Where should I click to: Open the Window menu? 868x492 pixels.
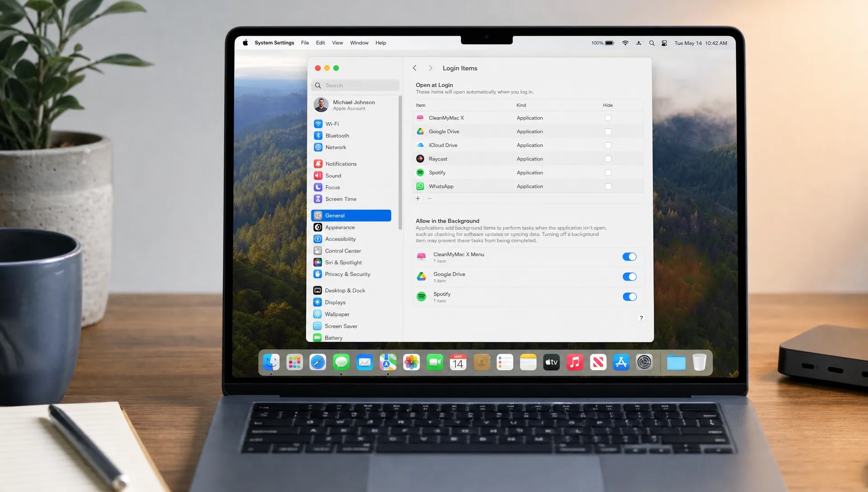pyautogui.click(x=359, y=43)
